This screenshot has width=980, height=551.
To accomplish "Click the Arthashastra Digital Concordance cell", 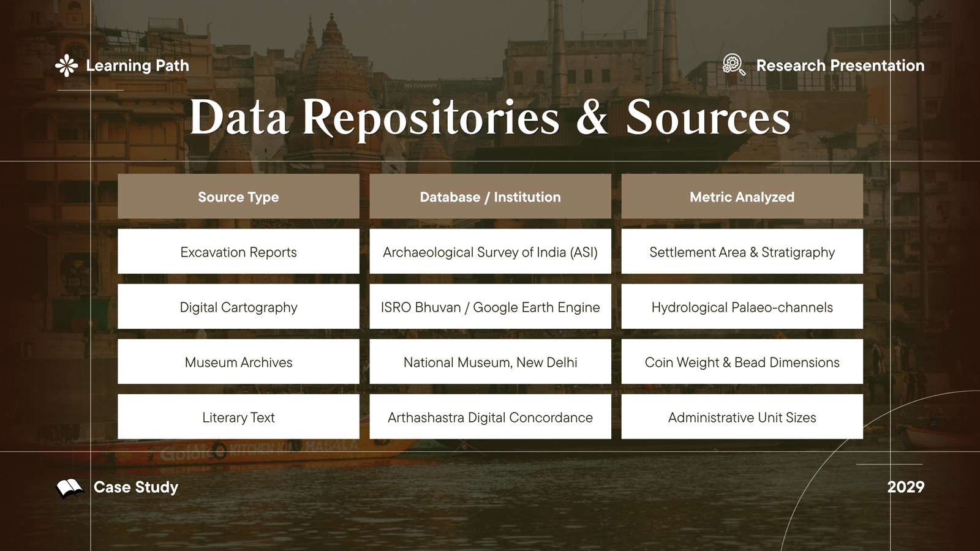I will click(x=490, y=417).
